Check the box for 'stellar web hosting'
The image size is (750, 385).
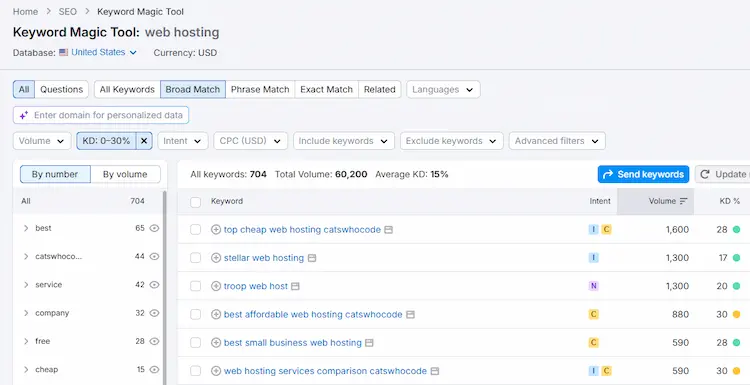pos(195,258)
